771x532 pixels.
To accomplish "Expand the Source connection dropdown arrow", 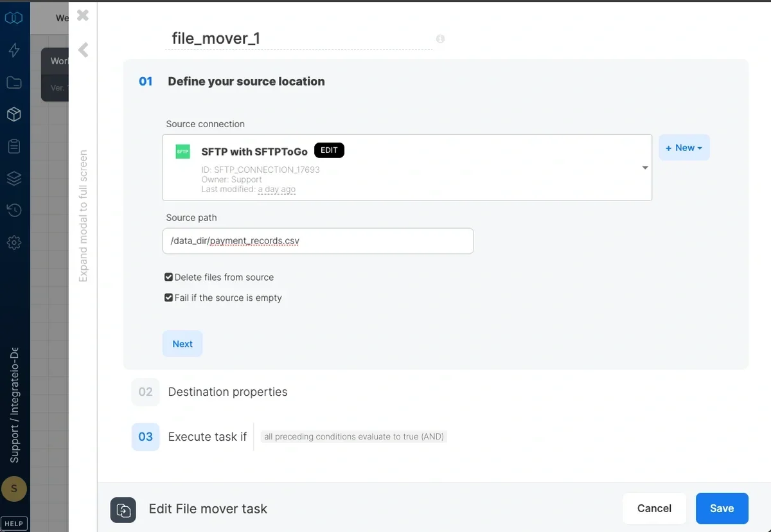I will tap(644, 168).
